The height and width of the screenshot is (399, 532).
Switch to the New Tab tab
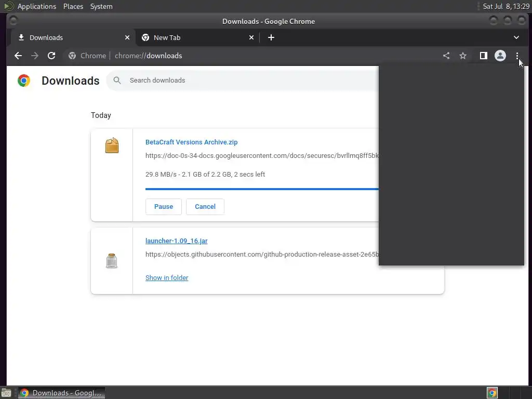[x=198, y=37]
